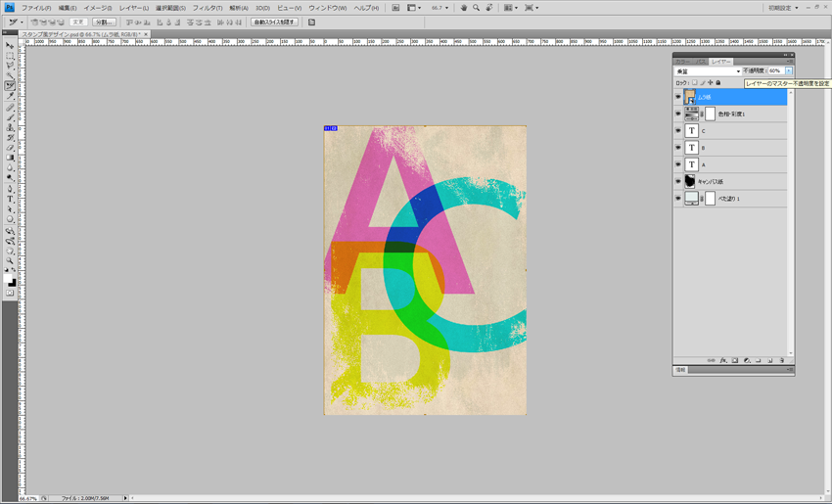Open the layer opacity slider arrow
This screenshot has height=504, width=832.
click(x=789, y=71)
